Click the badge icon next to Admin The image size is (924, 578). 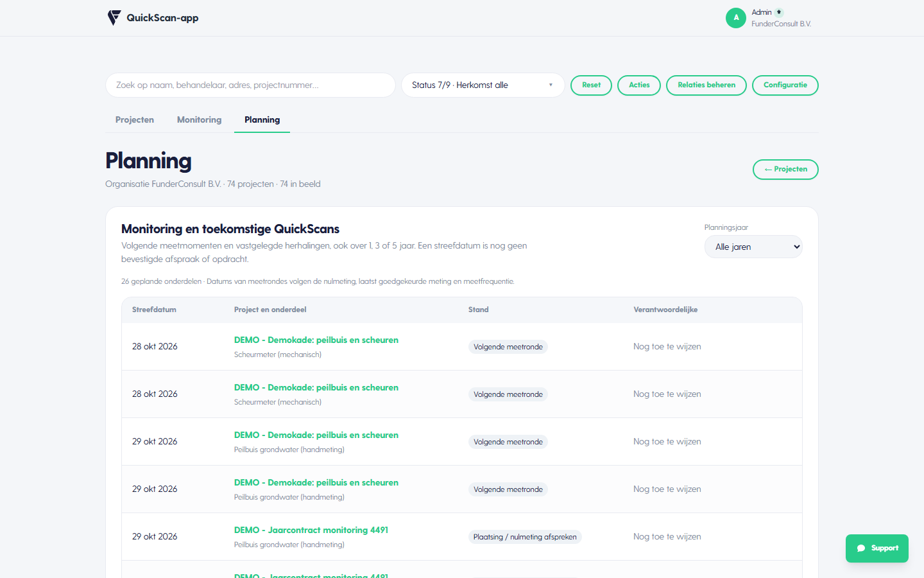coord(779,12)
